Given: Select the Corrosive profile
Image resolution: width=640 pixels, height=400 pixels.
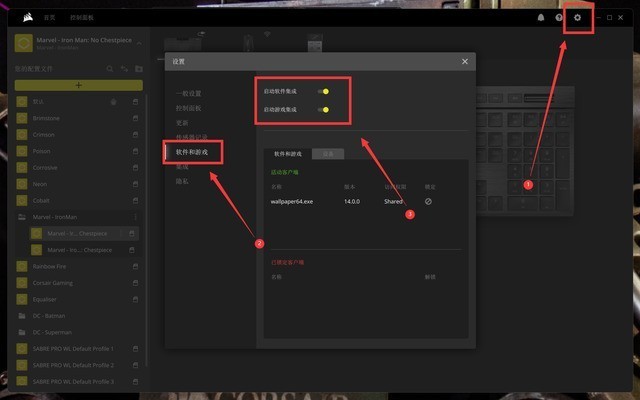Looking at the screenshot, I should pyautogui.click(x=45, y=167).
